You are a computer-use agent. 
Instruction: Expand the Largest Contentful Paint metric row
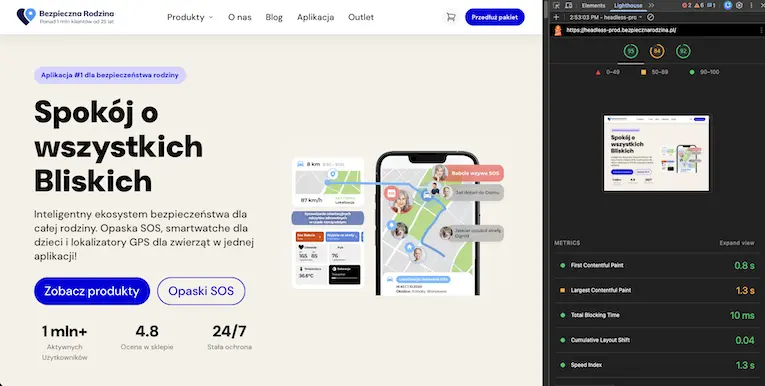(x=657, y=290)
